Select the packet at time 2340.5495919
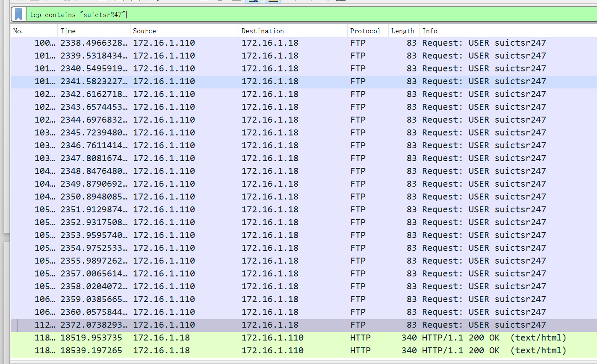This screenshot has width=597, height=364. click(x=304, y=68)
